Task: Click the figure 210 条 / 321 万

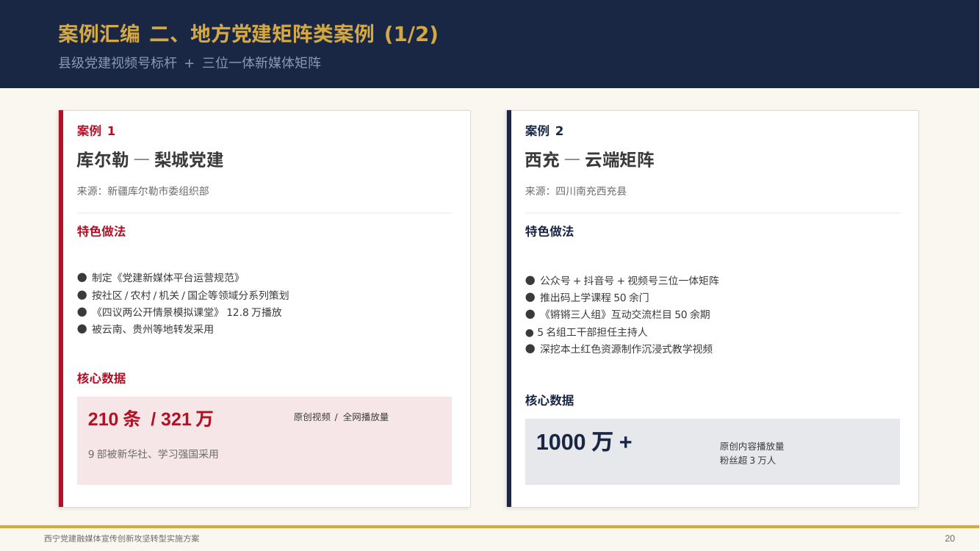Action: point(151,419)
